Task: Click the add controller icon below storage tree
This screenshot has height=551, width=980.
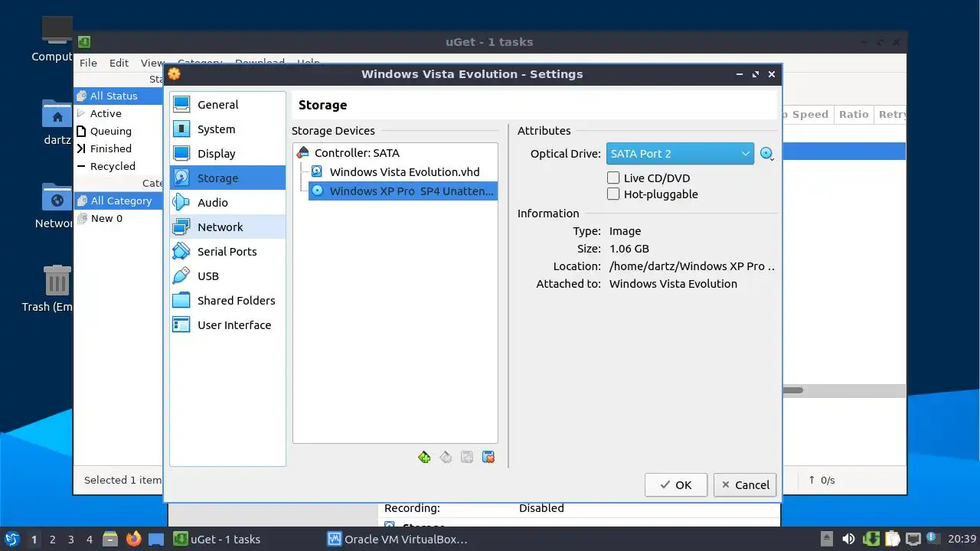Action: pos(424,458)
